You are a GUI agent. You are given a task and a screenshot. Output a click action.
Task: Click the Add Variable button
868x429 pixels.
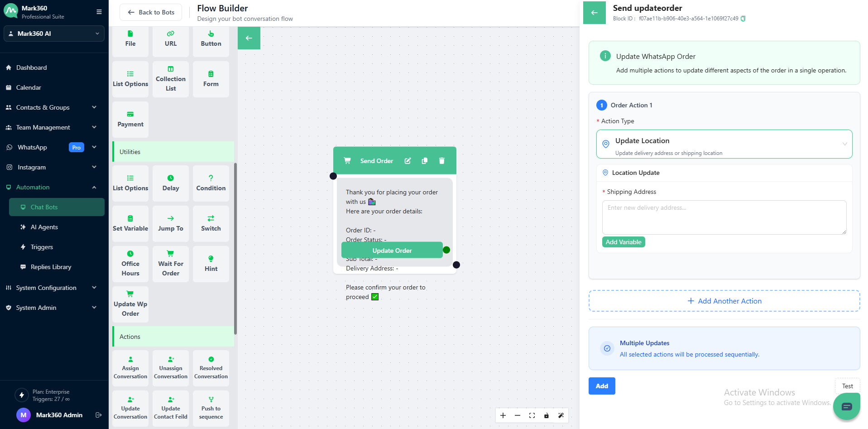tap(623, 242)
